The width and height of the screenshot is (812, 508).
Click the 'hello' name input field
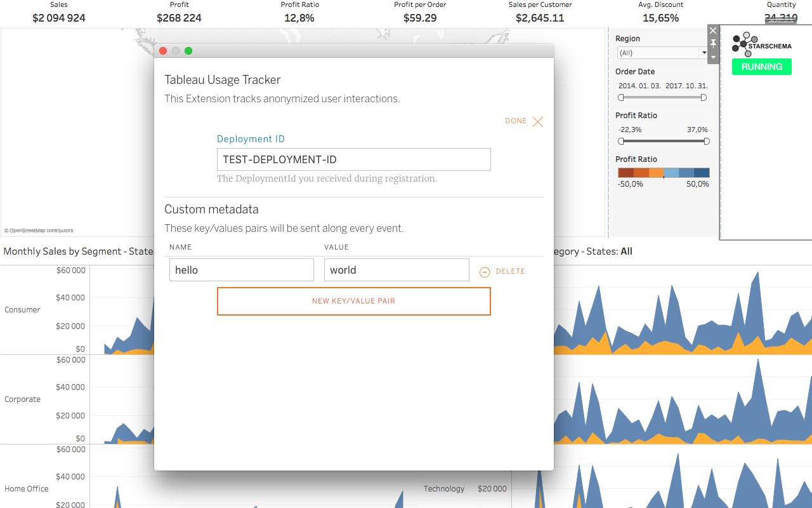(x=242, y=270)
